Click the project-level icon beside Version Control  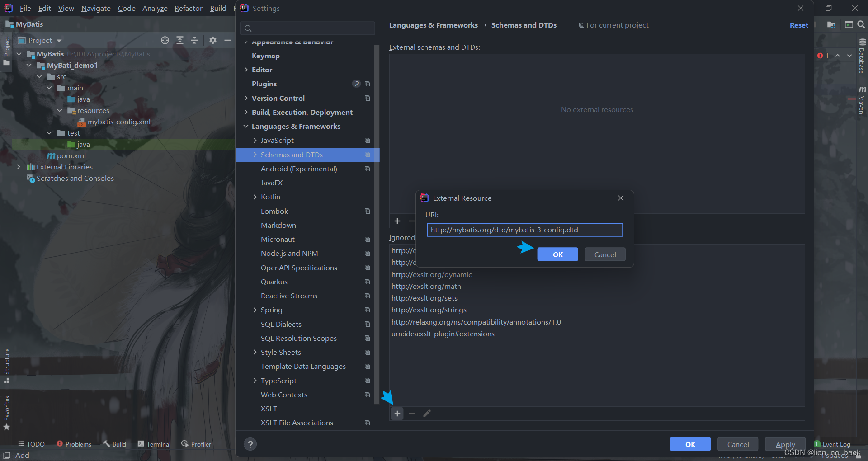tap(367, 98)
